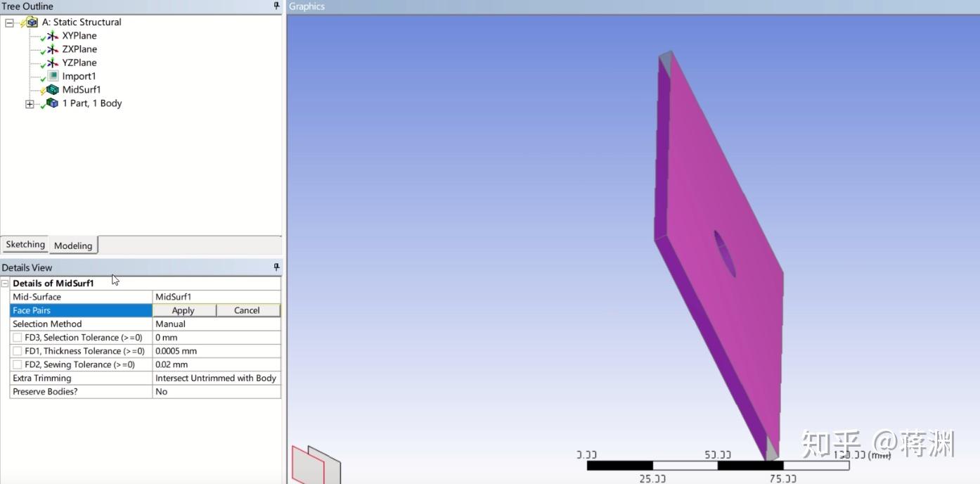
Task: Enable the FD2 Sewing Tolerance checkbox
Action: tap(17, 364)
